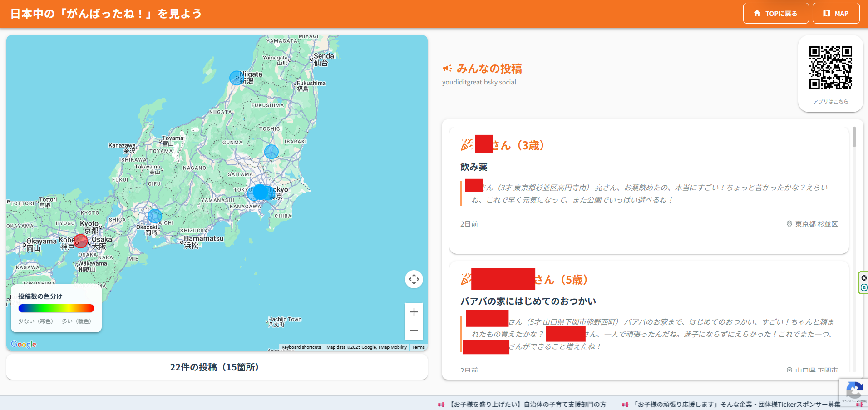868x410 pixels.
Task: Click the 東京都 杉並区 location tag
Action: tap(812, 224)
